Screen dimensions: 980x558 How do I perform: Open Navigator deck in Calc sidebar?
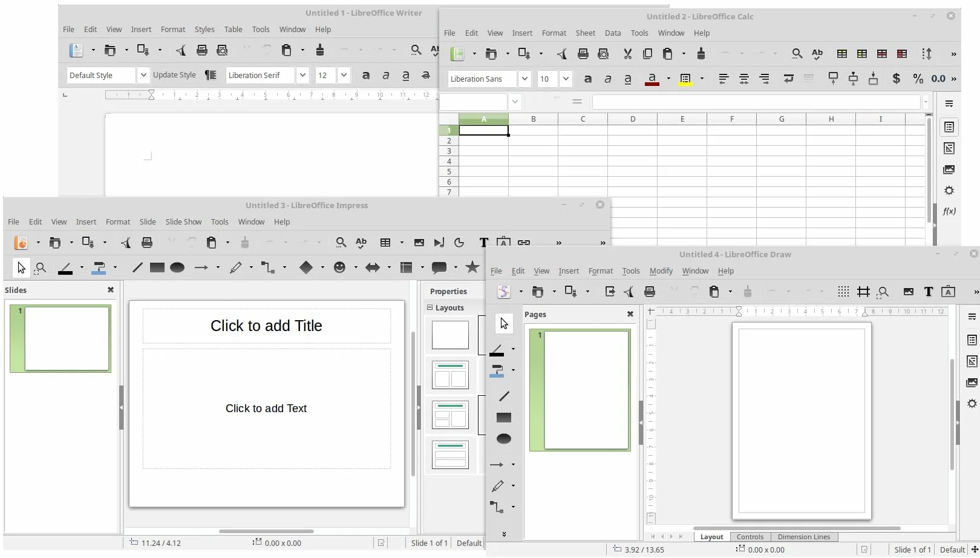click(949, 148)
